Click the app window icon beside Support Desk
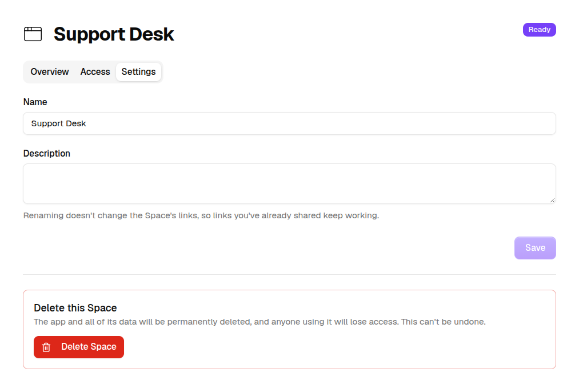Screen dimensions: 579x392 (33, 34)
